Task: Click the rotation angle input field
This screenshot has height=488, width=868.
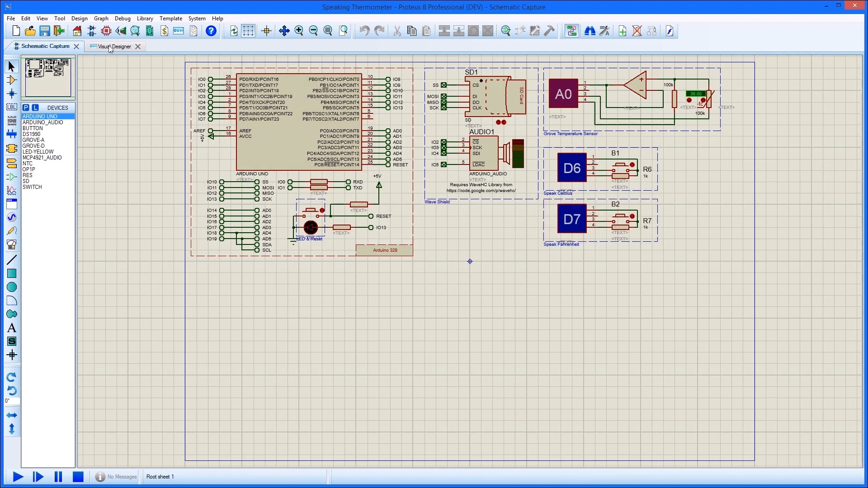Action: pyautogui.click(x=12, y=401)
